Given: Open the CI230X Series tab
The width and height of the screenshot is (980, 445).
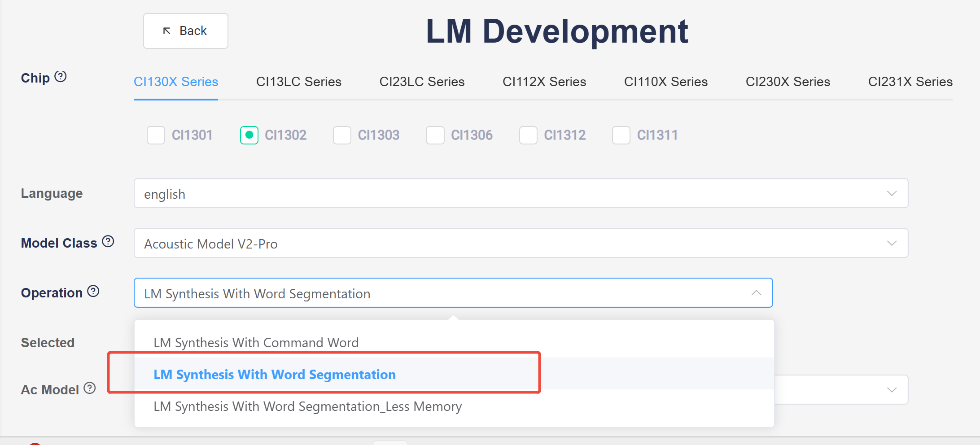Looking at the screenshot, I should [x=788, y=82].
